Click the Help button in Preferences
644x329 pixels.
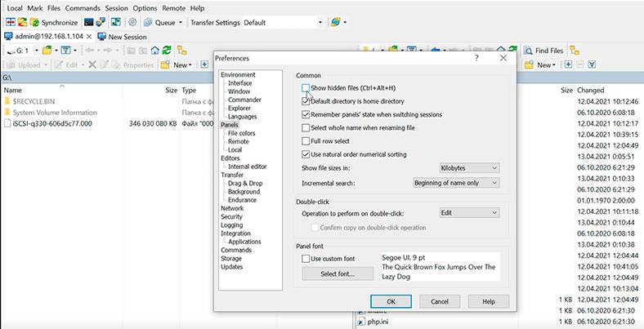click(489, 301)
